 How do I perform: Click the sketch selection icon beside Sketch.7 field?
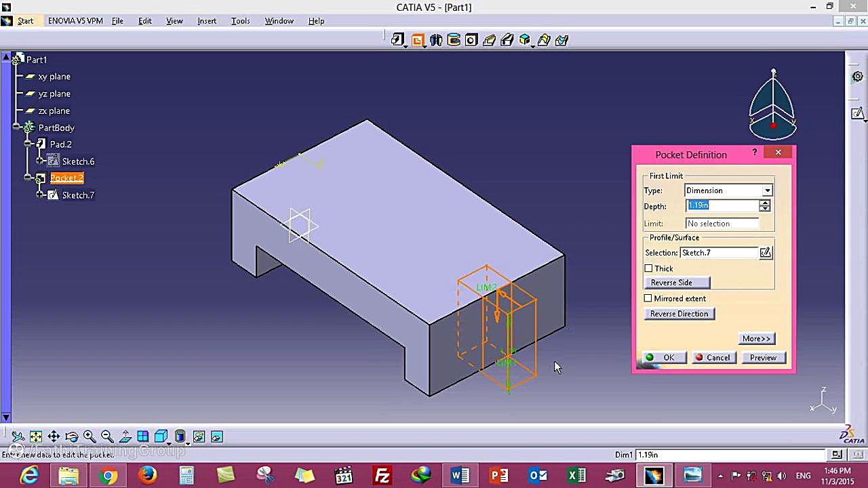(766, 253)
